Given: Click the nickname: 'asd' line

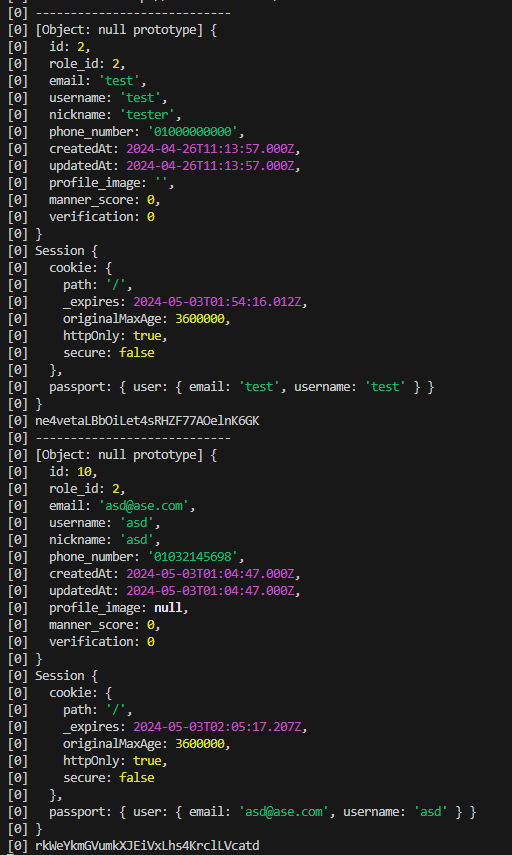Looking at the screenshot, I should [x=105, y=540].
